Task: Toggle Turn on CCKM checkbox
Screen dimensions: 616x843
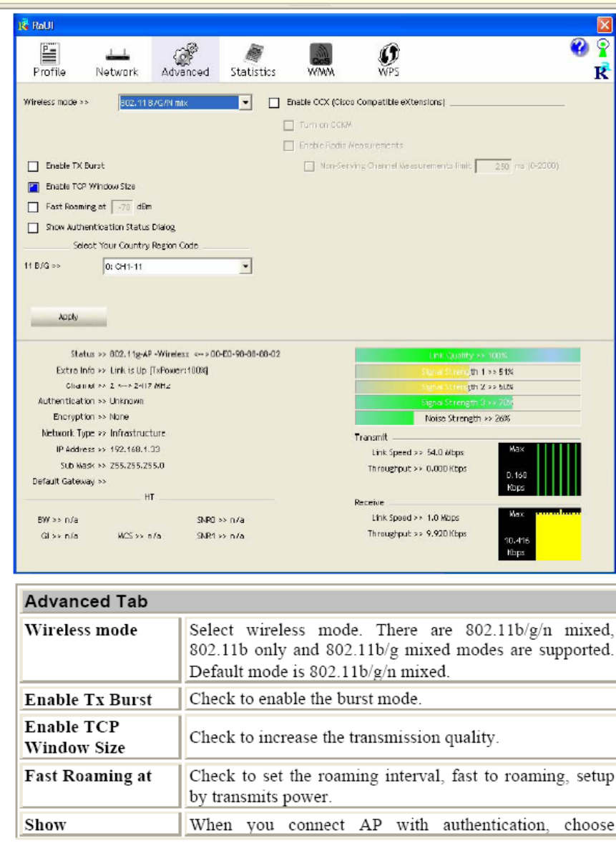Action: click(288, 125)
